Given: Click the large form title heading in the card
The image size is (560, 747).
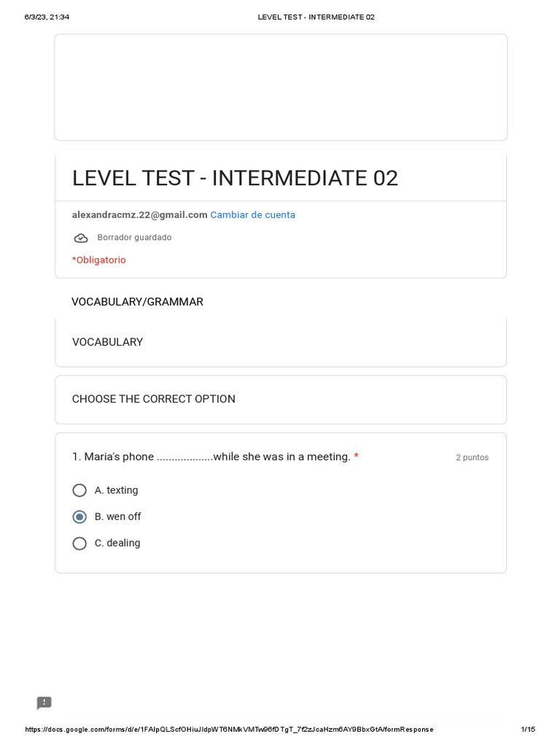Looking at the screenshot, I should click(x=235, y=178).
